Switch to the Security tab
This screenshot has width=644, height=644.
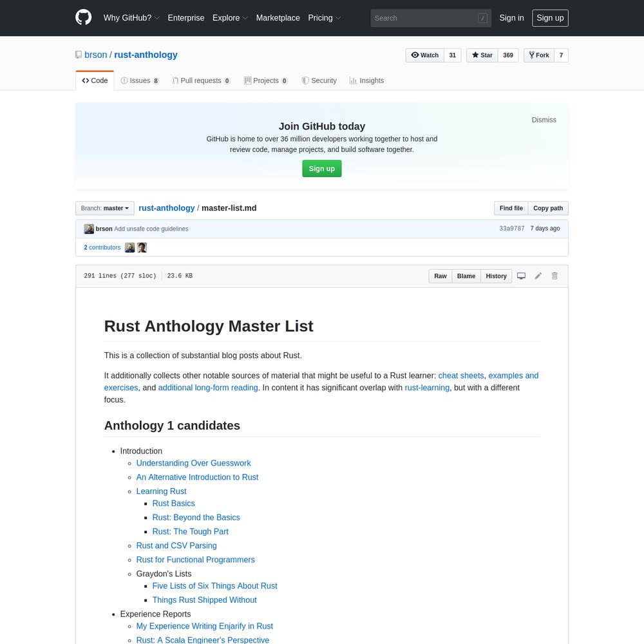coord(319,80)
